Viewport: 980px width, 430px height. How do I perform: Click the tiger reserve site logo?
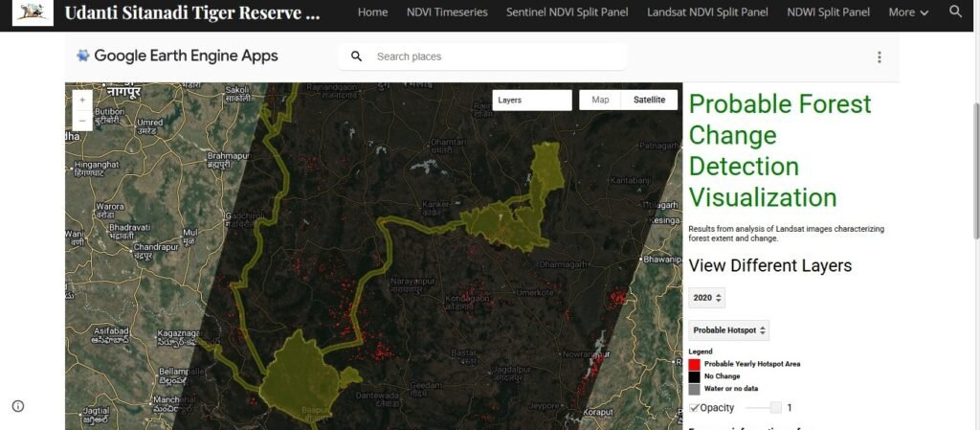pos(33,12)
